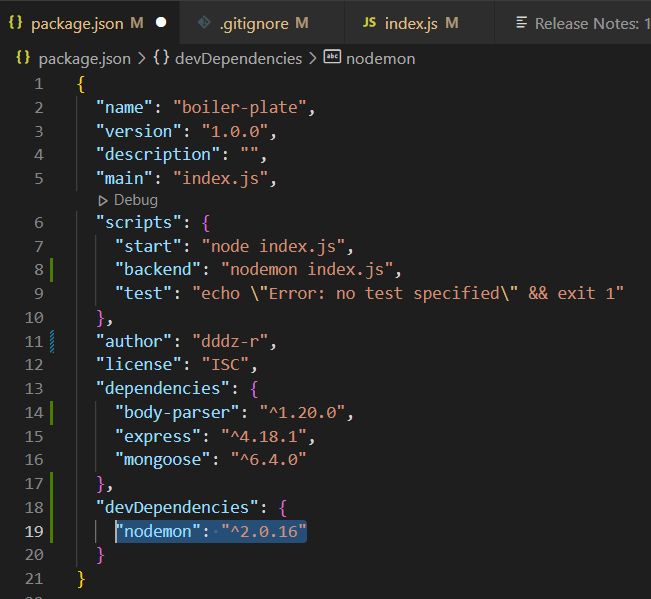
Task: Click the opening brace after "scripts"
Action: (x=206, y=223)
